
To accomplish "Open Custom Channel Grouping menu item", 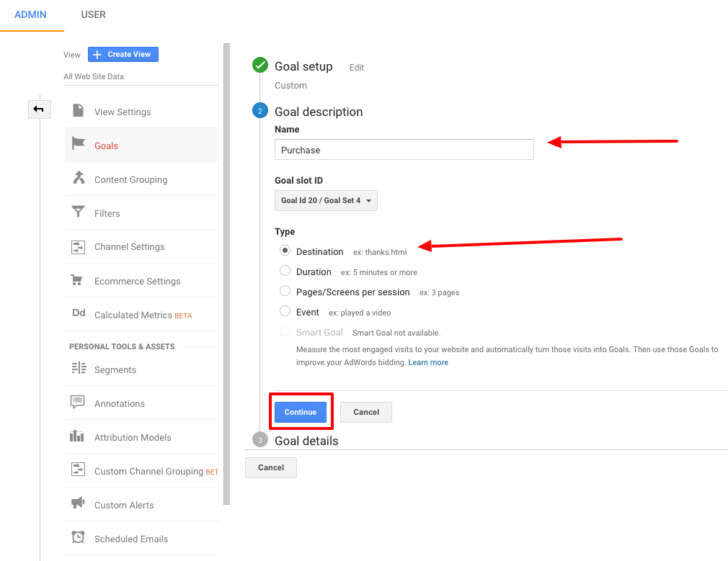I will click(141, 471).
